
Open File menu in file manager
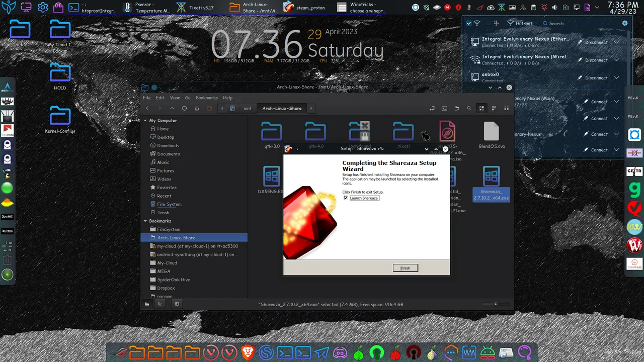pos(146,98)
